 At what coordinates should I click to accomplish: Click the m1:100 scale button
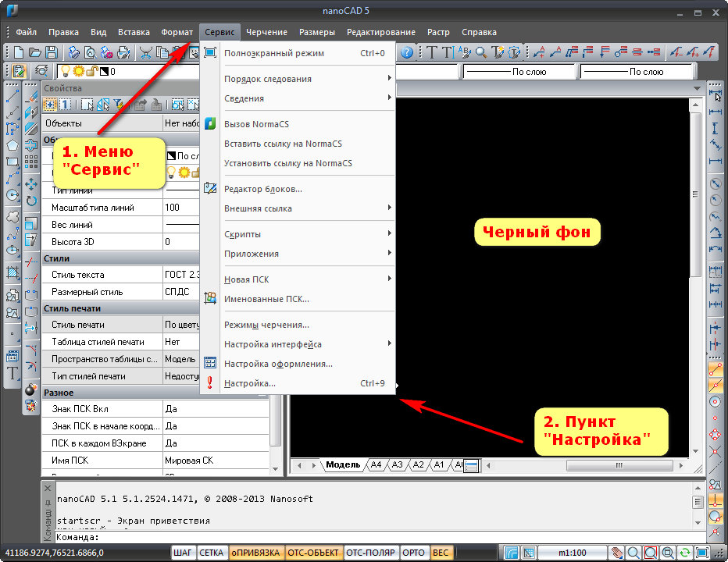572,553
